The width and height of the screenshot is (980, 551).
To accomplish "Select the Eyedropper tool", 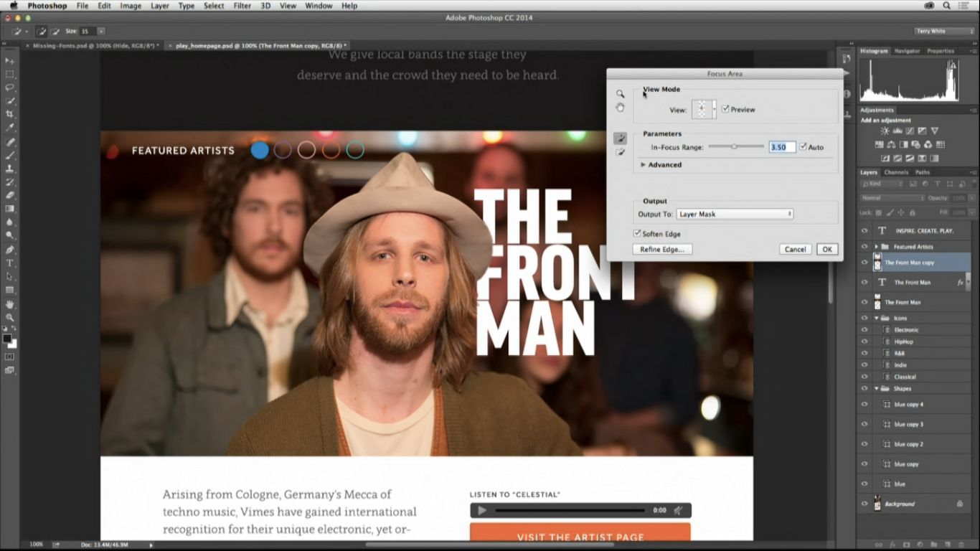I will click(x=10, y=128).
